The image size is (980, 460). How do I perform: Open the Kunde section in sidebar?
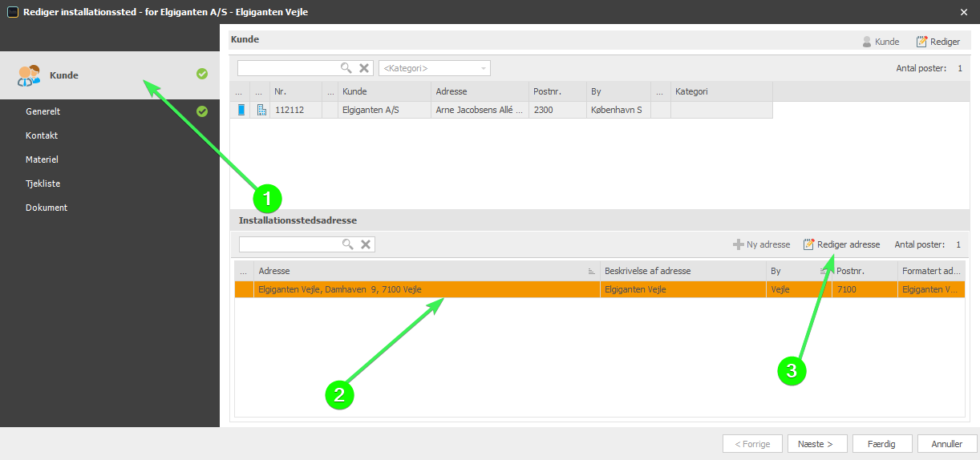click(x=110, y=75)
